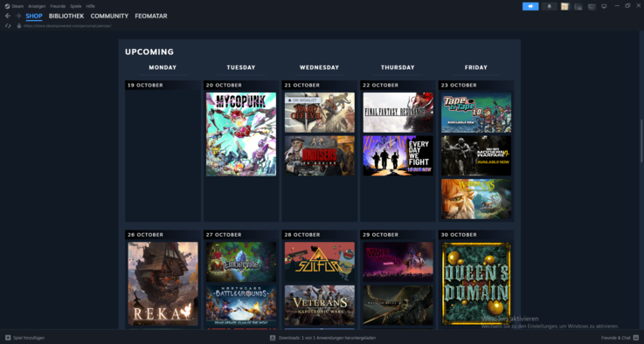Viewport: 644px width, 344px height.
Task: Open the Mycopunk game tile
Action: click(x=241, y=134)
